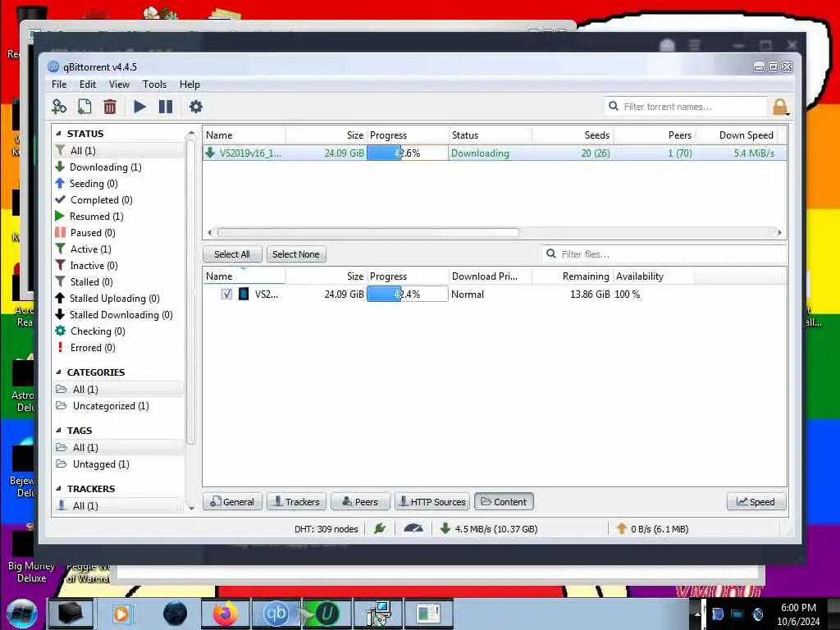Switch to the Content tab
The image size is (840, 630).
504,502
